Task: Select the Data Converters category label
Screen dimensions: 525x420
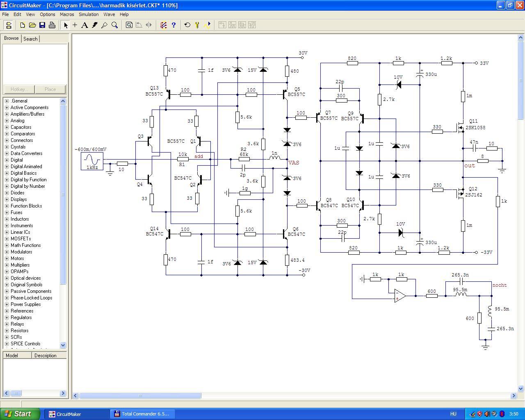Action: click(x=26, y=153)
